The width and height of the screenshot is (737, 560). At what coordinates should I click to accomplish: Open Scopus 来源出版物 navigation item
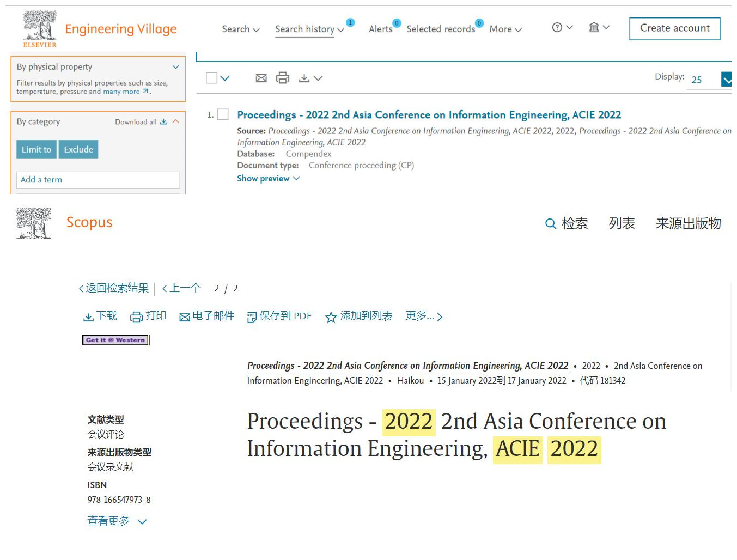click(x=689, y=223)
